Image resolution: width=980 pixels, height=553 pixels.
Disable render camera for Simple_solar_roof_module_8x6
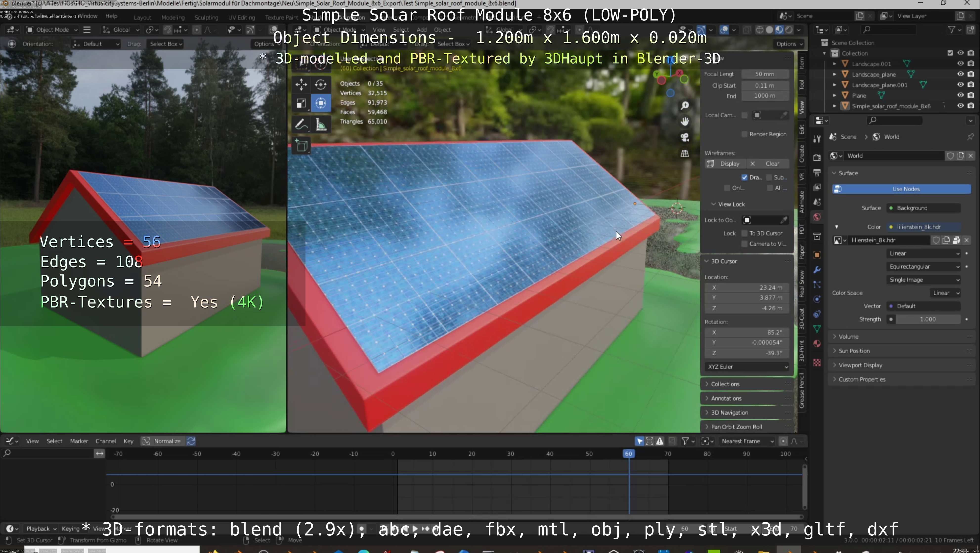pyautogui.click(x=971, y=106)
